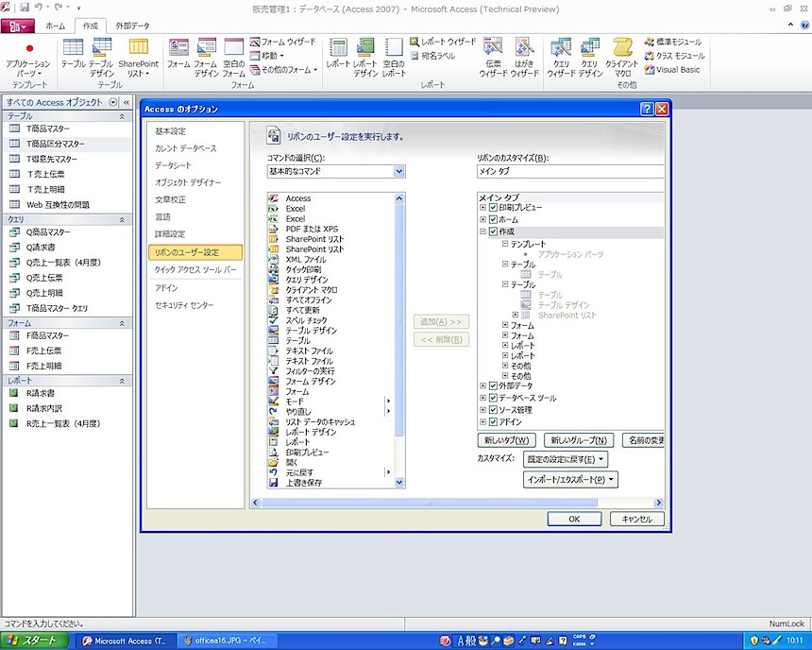Open Q請求書 query in navigation pane
The image size is (812, 650).
click(x=41, y=248)
